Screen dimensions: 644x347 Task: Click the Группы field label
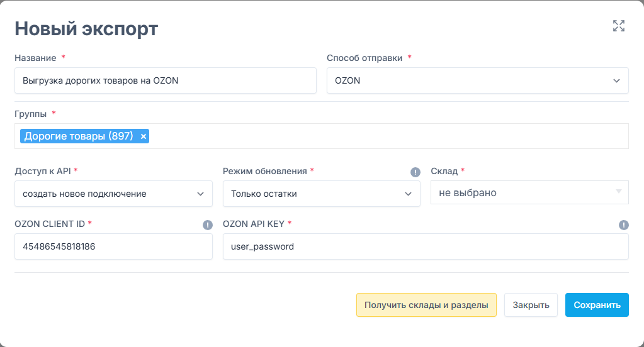[x=30, y=114]
